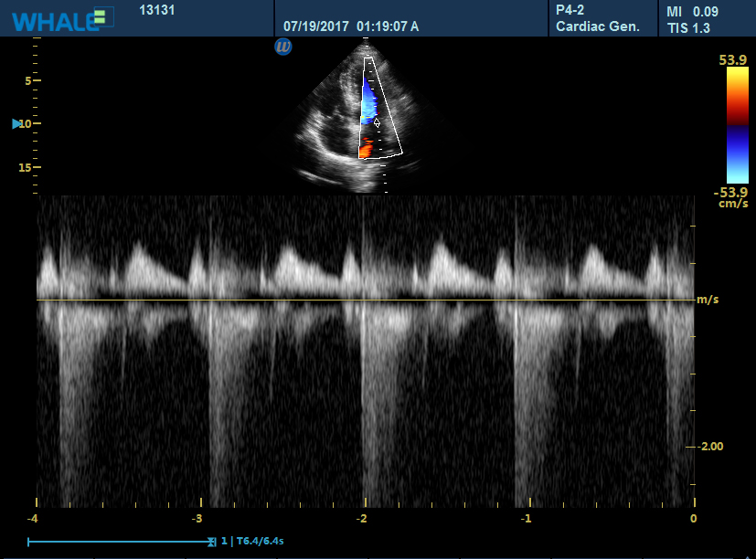Click the cine playback progress bar
Screen dimensions: 756x559
click(x=119, y=542)
